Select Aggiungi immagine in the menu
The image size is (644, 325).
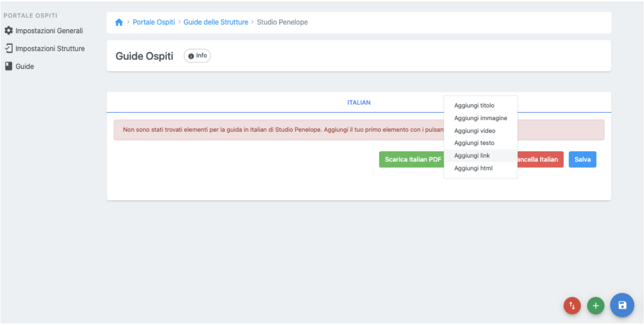click(480, 118)
